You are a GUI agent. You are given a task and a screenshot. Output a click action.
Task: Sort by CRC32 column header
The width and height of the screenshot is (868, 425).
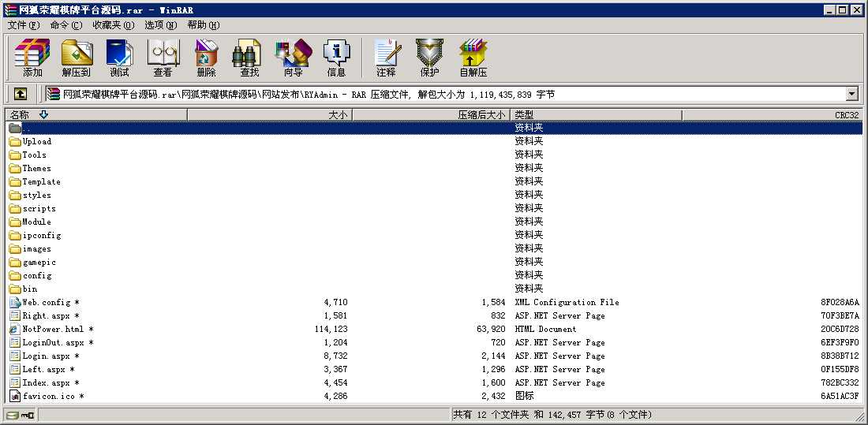click(x=773, y=114)
